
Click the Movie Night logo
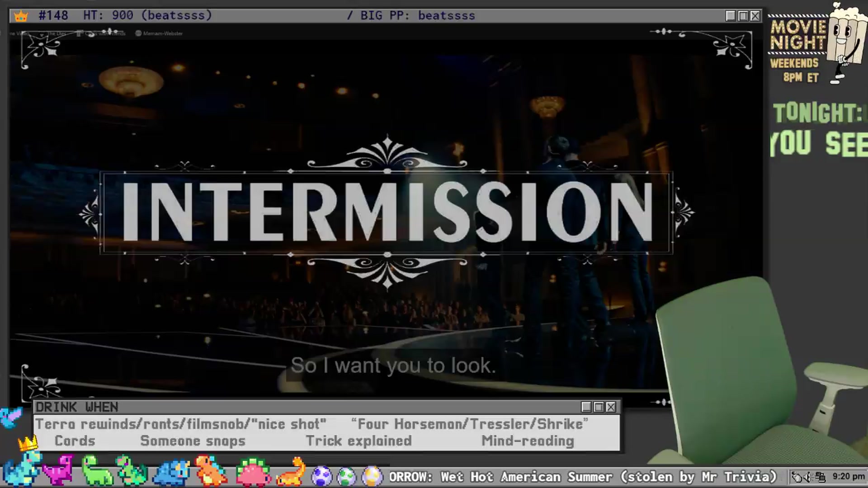[798, 35]
